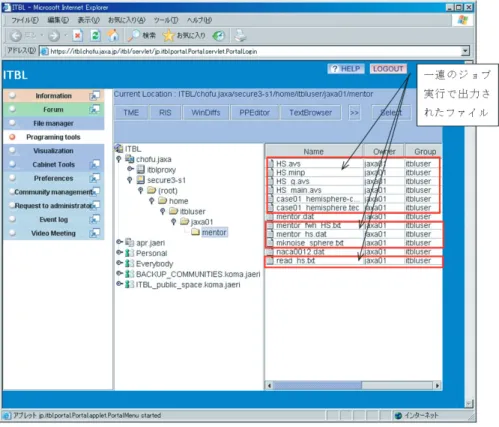Image resolution: width=499 pixels, height=427 pixels.
Task: Click the Print icon in toolbar
Action: tap(240, 35)
